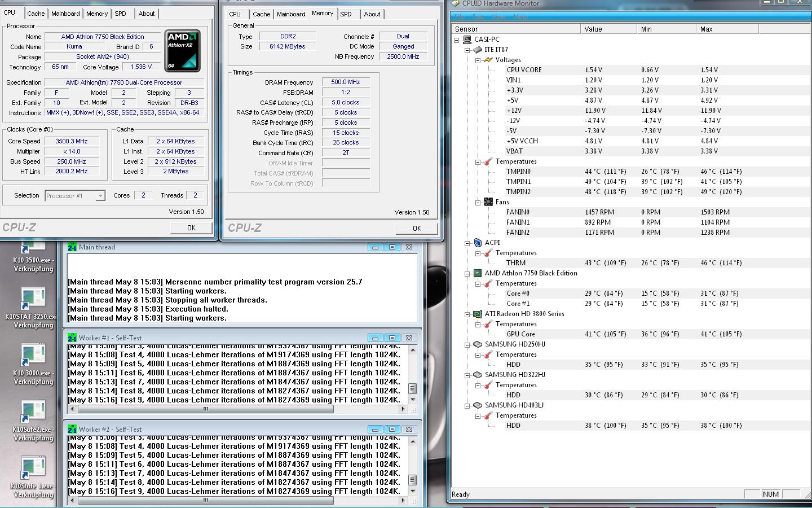Click the Sensor column header
Screen dimensions: 812x508
516,29
